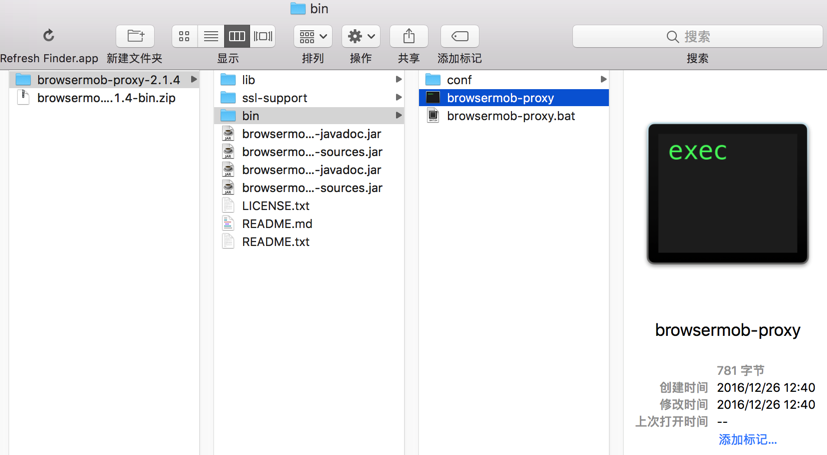The image size is (827, 455).
Task: Select the first -sources.jar file
Action: pyautogui.click(x=309, y=151)
